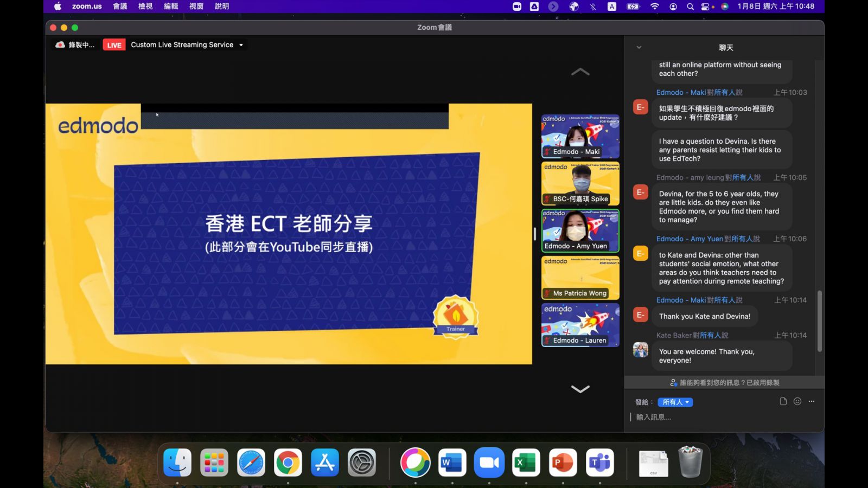Open the 說明 menu
The image size is (868, 488).
[x=222, y=7]
